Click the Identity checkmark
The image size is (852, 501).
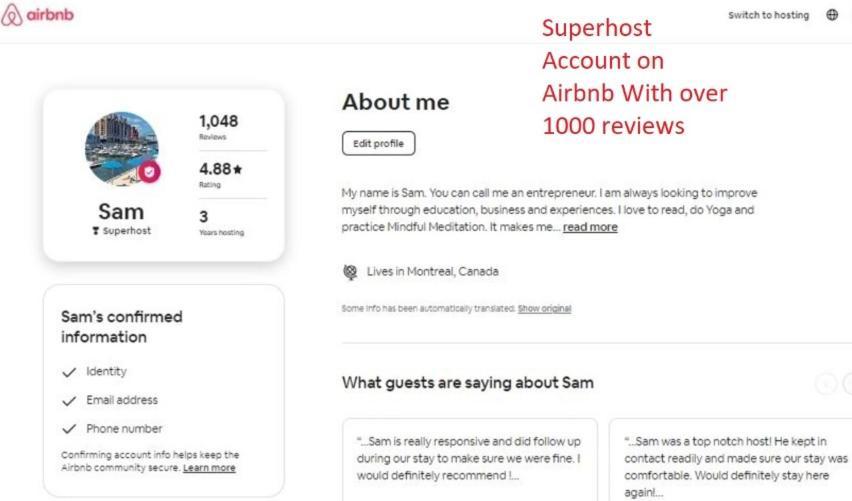click(x=69, y=372)
